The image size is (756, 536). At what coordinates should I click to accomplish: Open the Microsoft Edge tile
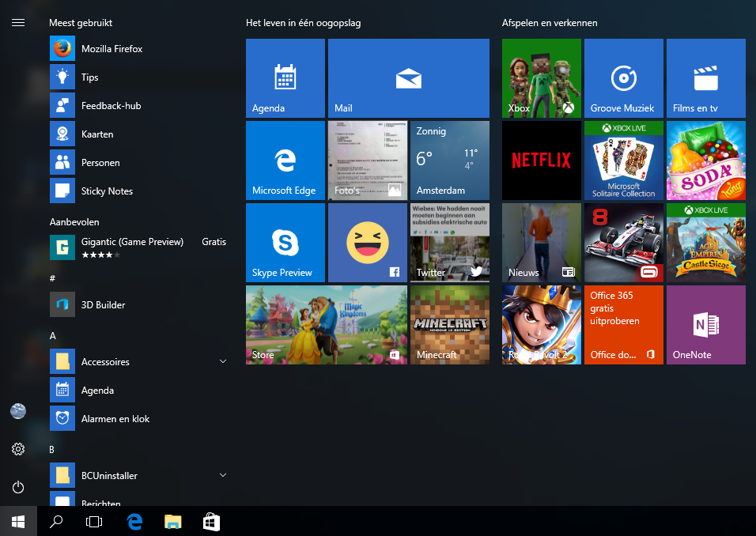tap(285, 160)
